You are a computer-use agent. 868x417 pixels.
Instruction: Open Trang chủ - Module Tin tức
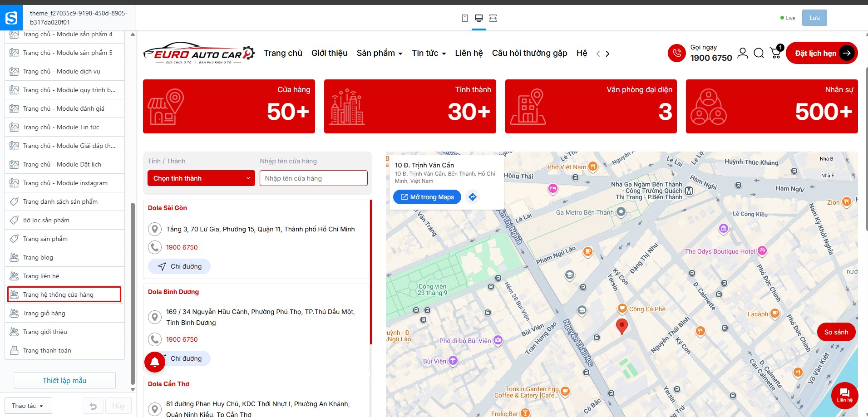point(64,127)
